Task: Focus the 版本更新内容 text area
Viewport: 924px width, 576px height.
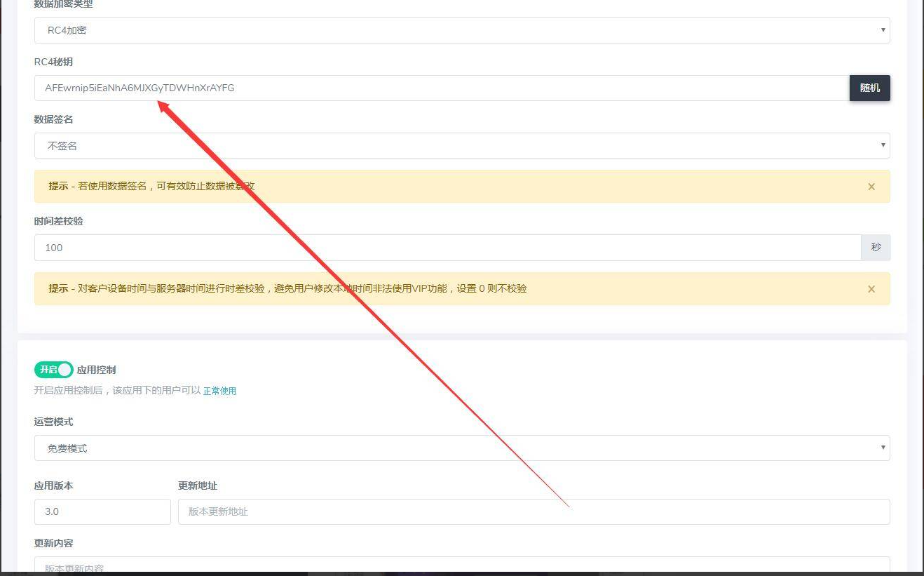Action: (461, 566)
